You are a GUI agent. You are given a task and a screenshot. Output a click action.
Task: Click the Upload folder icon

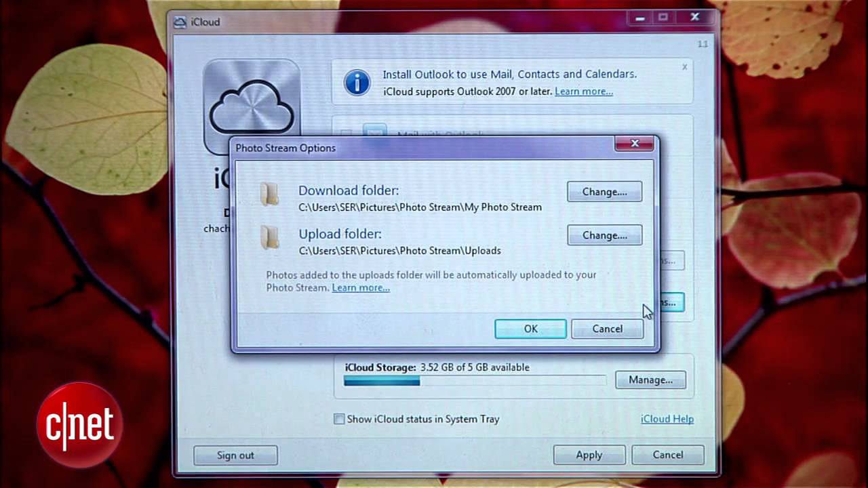click(270, 237)
